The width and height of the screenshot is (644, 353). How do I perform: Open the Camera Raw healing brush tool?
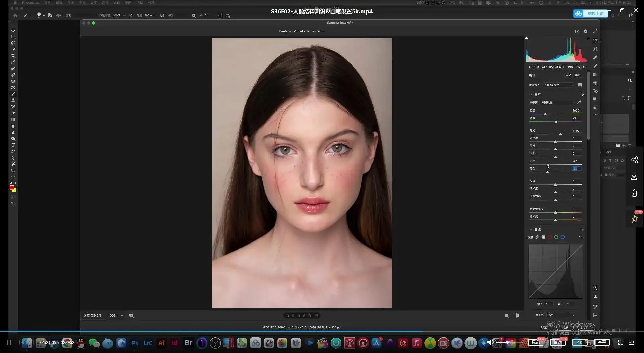[x=595, y=58]
